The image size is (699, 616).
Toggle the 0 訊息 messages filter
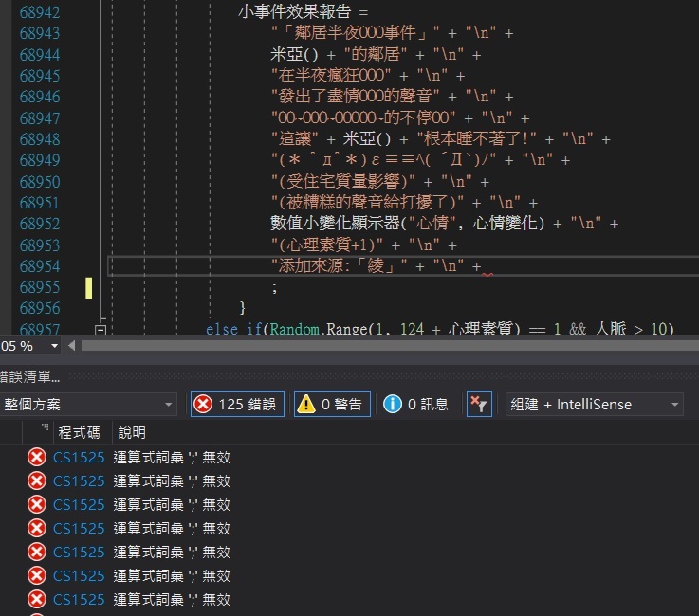(x=416, y=405)
